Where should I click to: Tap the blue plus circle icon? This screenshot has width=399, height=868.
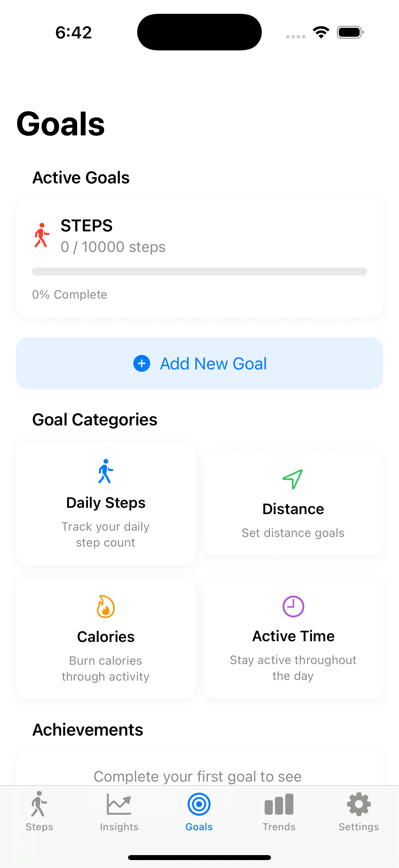click(x=142, y=363)
